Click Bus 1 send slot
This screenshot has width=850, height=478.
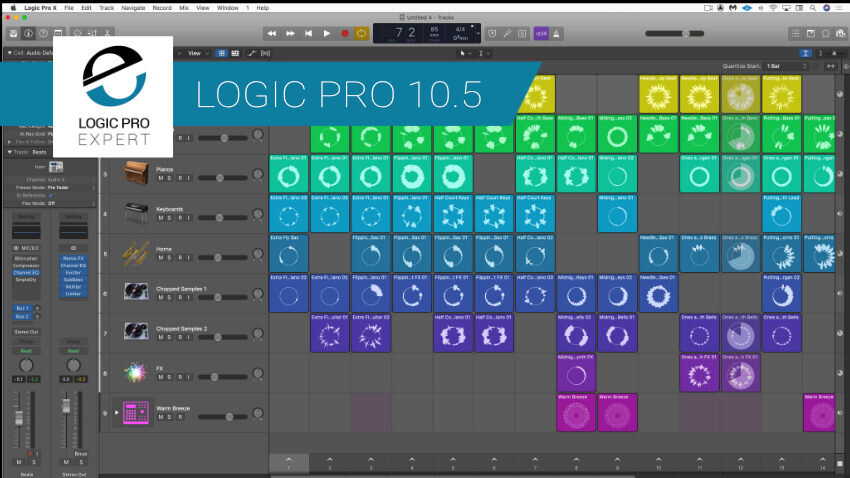tap(22, 308)
